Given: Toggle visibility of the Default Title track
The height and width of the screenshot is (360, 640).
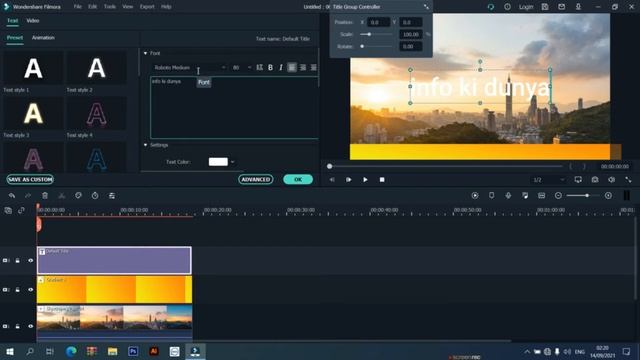Looking at the screenshot, I should tap(31, 260).
